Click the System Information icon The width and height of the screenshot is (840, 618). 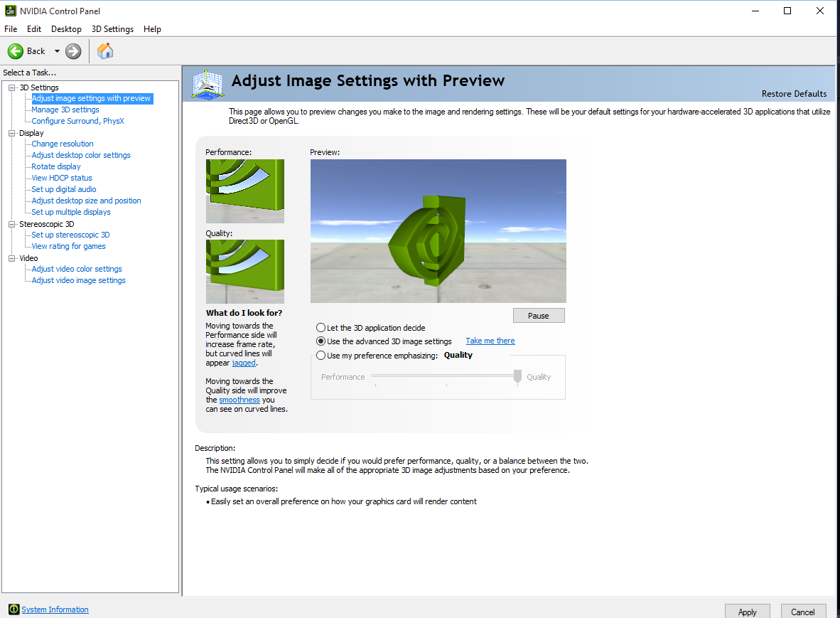14,609
